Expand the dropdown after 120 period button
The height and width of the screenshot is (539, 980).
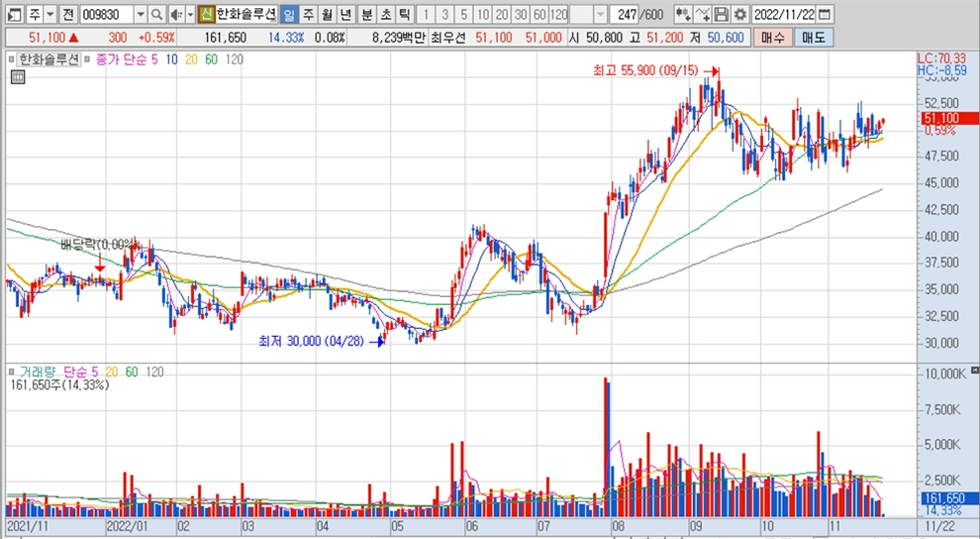603,15
